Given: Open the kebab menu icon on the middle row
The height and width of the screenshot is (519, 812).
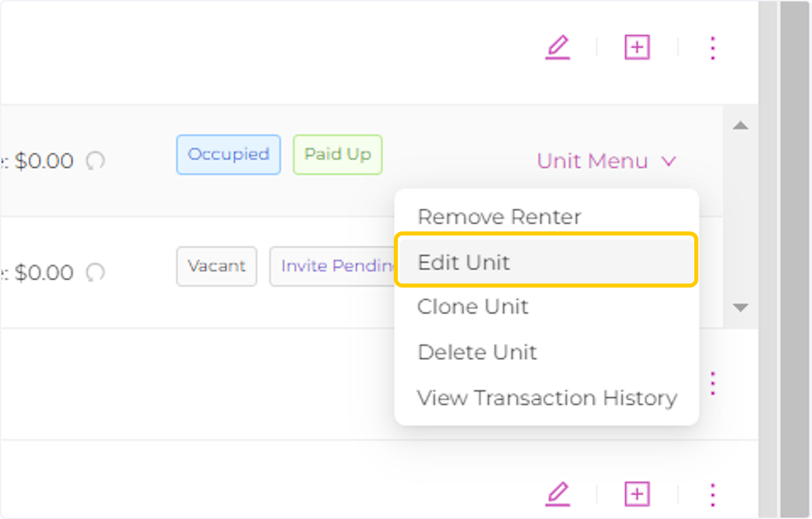Looking at the screenshot, I should [x=713, y=383].
